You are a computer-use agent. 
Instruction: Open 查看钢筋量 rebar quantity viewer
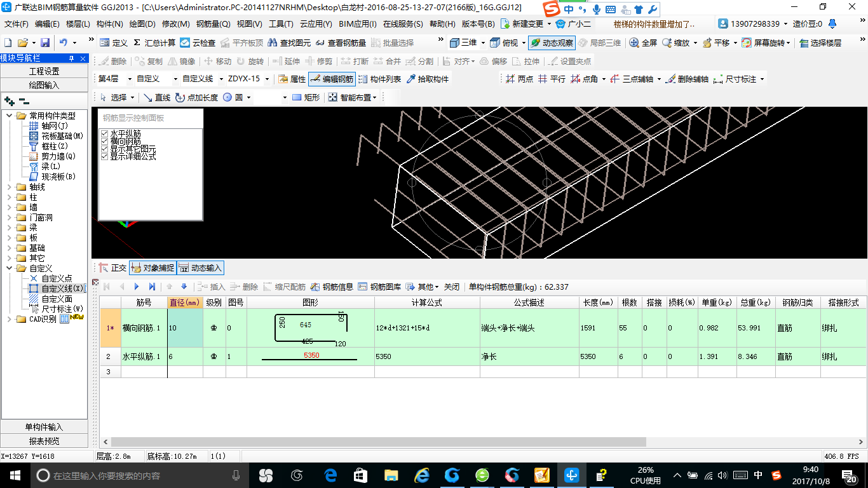341,43
